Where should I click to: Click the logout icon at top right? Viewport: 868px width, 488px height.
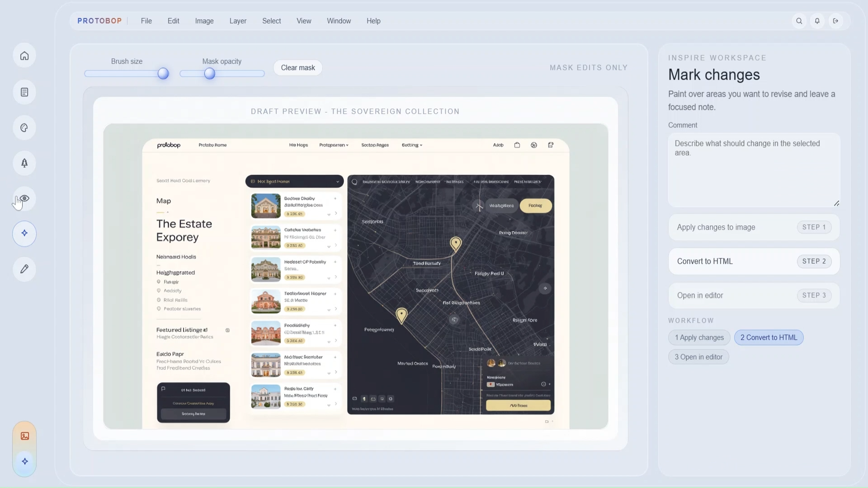(x=835, y=21)
